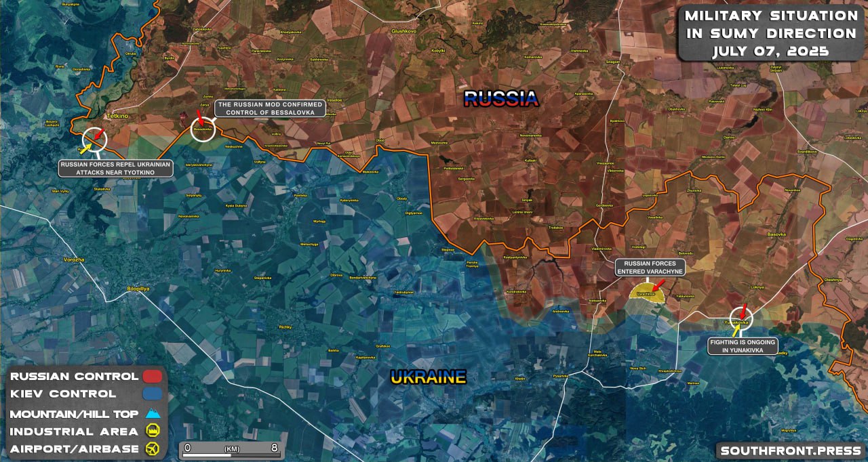Click the 'Fighting is ongoing in Yunakivka' label
Image resolution: width=868 pixels, height=462 pixels.
pos(743,346)
